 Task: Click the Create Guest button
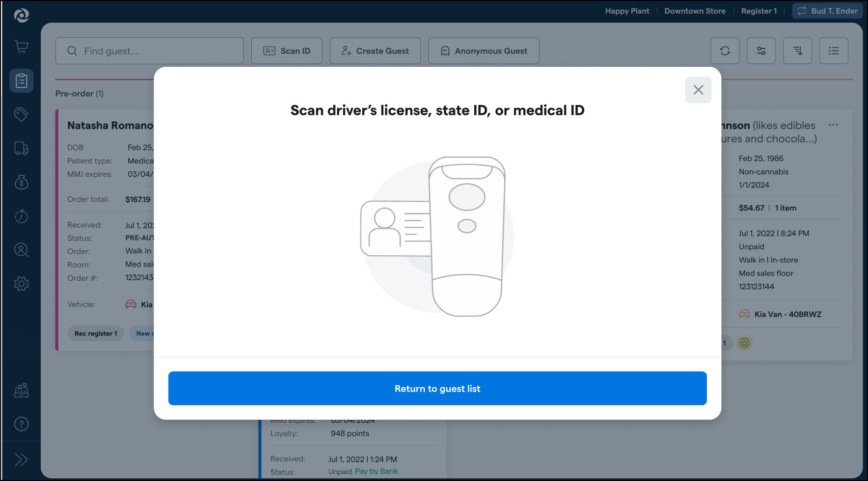(x=375, y=51)
